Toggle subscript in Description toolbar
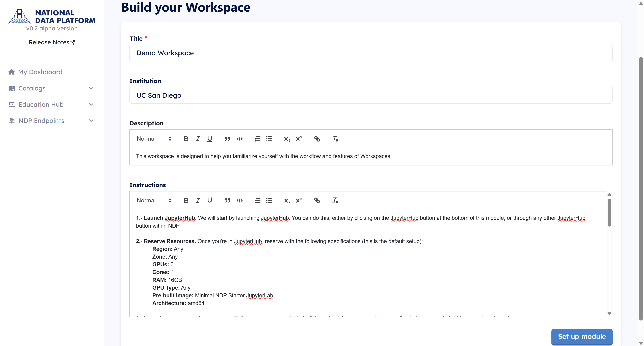Image resolution: width=644 pixels, height=346 pixels. coord(287,139)
